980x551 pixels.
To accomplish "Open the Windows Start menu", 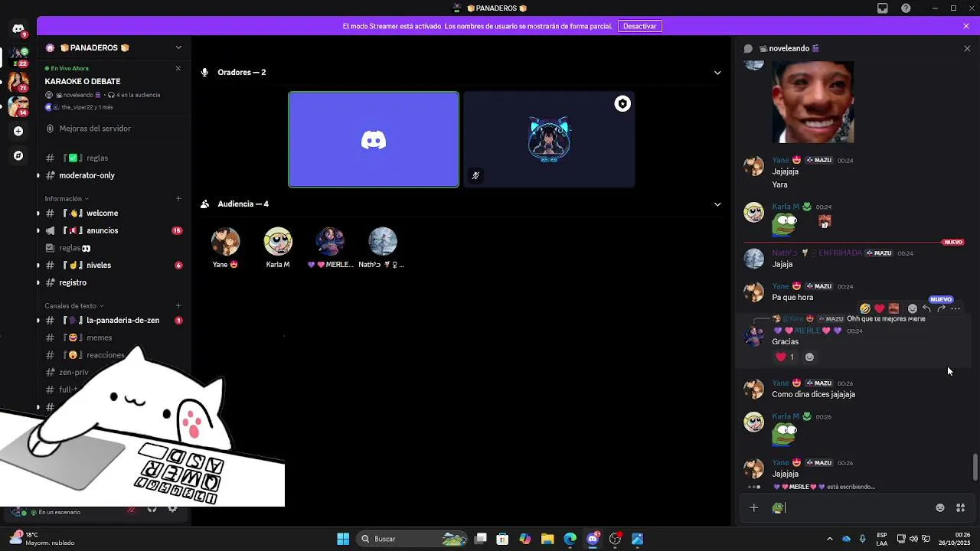I will tap(343, 539).
